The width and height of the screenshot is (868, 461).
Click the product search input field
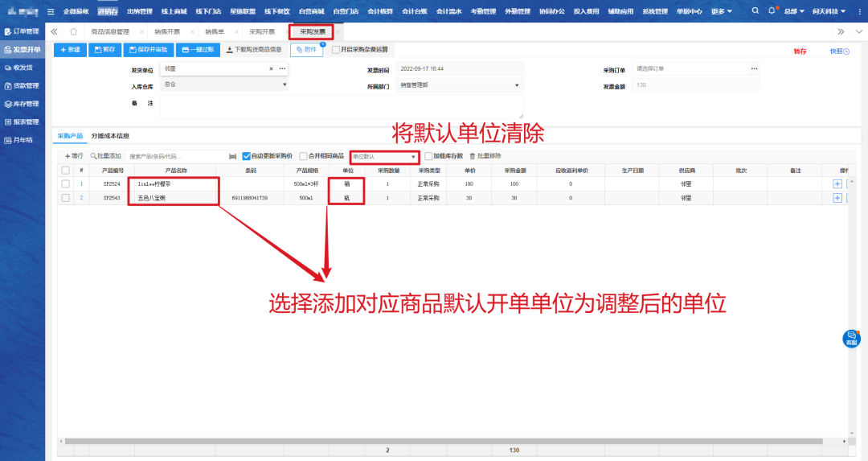(x=175, y=156)
